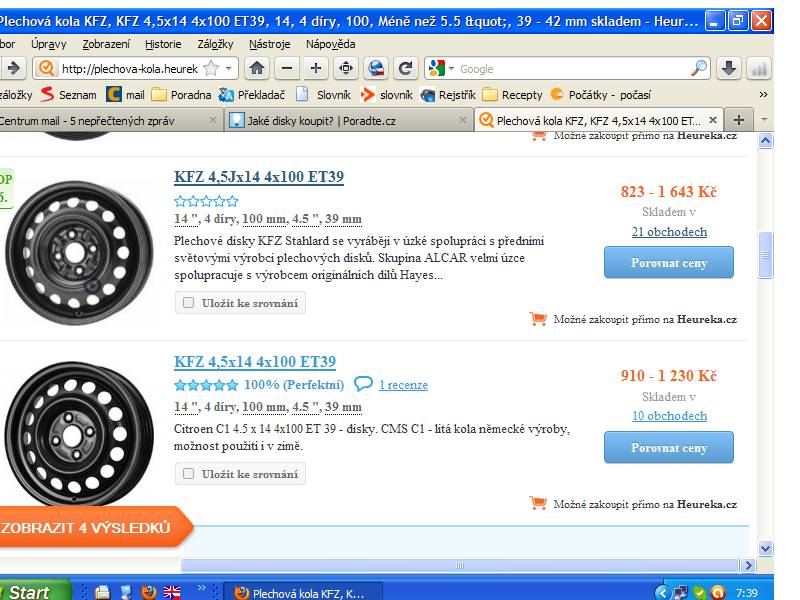Open the mail bookmark
Image resolution: width=800 pixels, height=600 pixels.
point(126,94)
